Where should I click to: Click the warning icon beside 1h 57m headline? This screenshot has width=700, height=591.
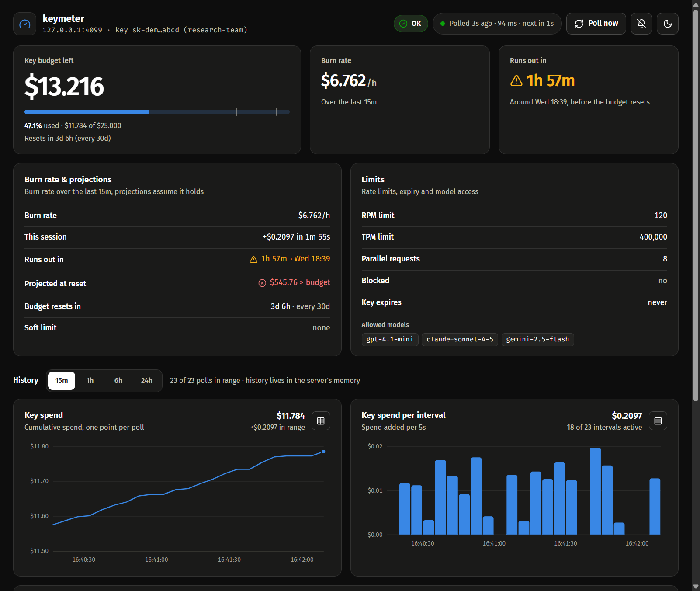click(x=516, y=81)
